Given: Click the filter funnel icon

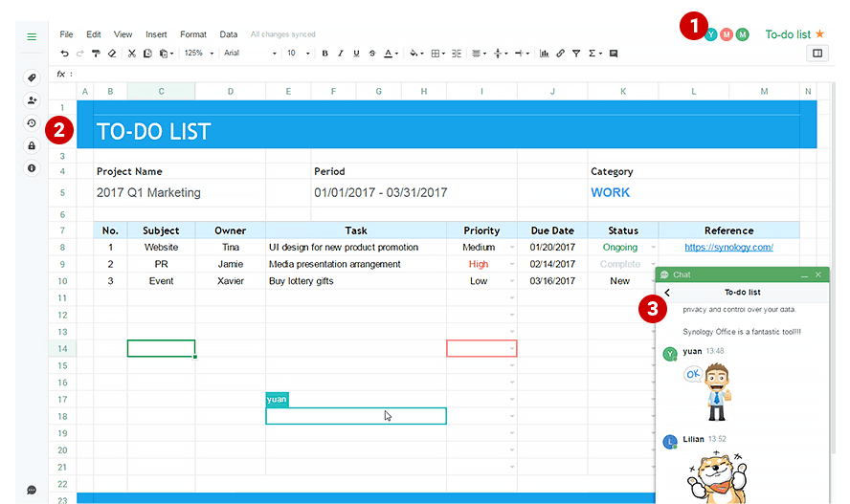Looking at the screenshot, I should (x=576, y=53).
